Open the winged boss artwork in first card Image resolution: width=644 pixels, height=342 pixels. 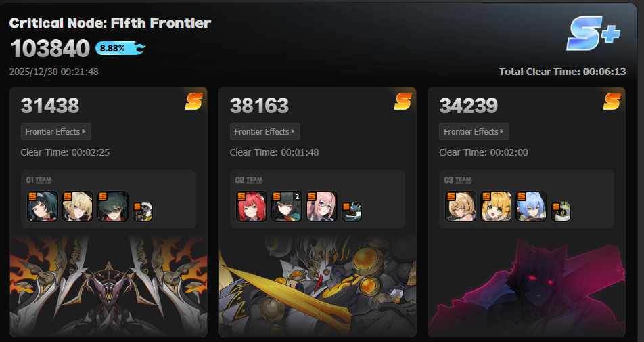[x=108, y=286]
